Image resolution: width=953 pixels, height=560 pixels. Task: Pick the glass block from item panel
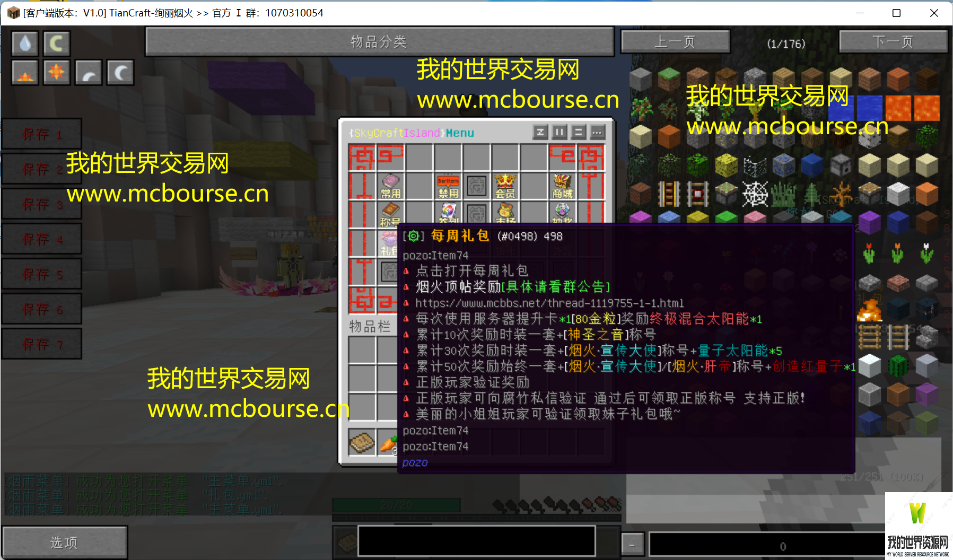pyautogui.click(x=755, y=165)
